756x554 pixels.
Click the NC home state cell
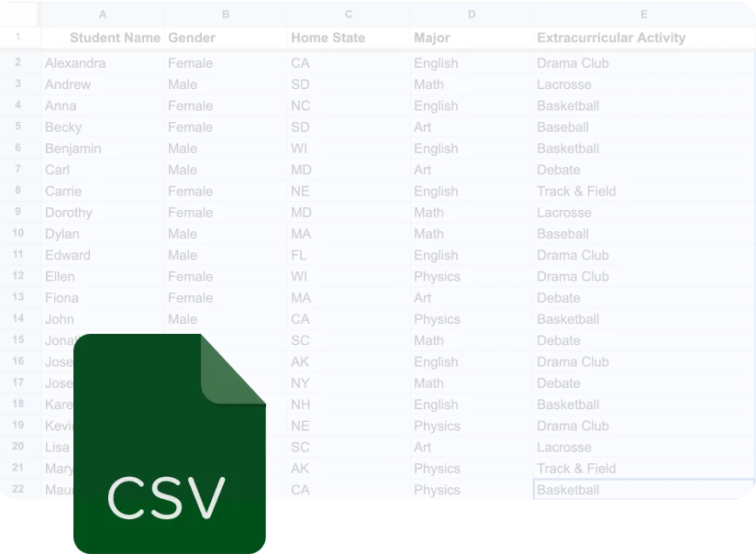349,105
